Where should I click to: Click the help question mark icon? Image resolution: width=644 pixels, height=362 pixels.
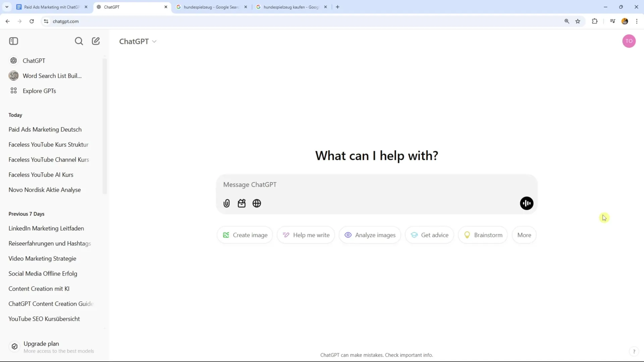[x=634, y=352]
